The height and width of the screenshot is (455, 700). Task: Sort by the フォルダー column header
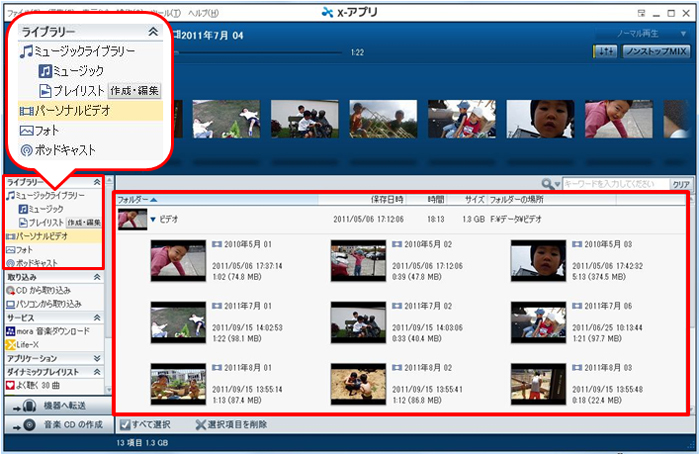136,200
